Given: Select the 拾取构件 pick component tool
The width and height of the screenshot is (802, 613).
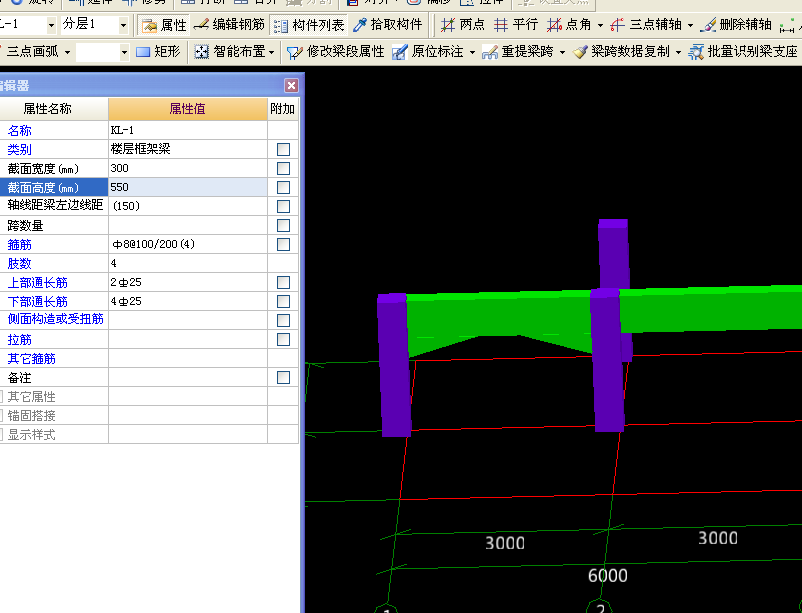Looking at the screenshot, I should coord(388,25).
